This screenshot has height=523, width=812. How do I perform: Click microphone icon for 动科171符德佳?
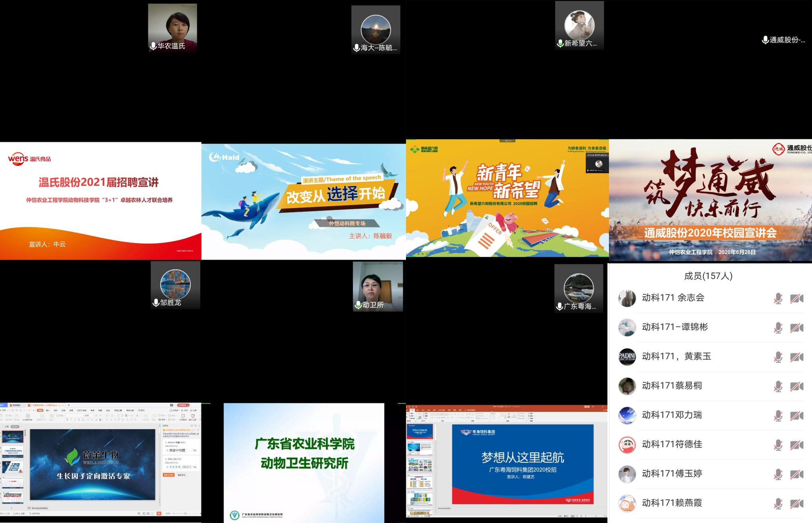pos(778,445)
